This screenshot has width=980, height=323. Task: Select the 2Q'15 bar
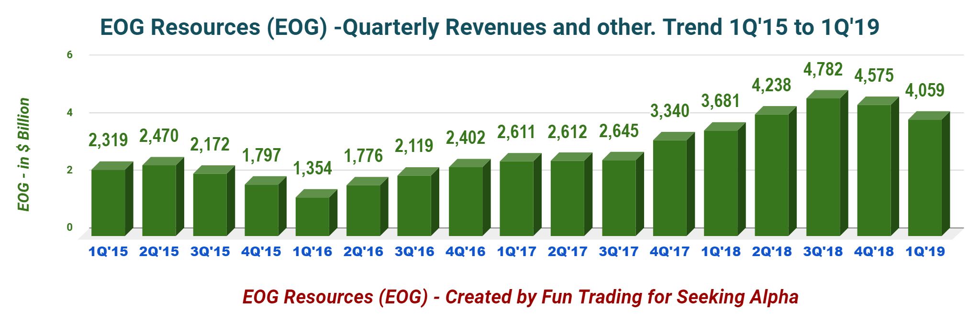coord(163,196)
